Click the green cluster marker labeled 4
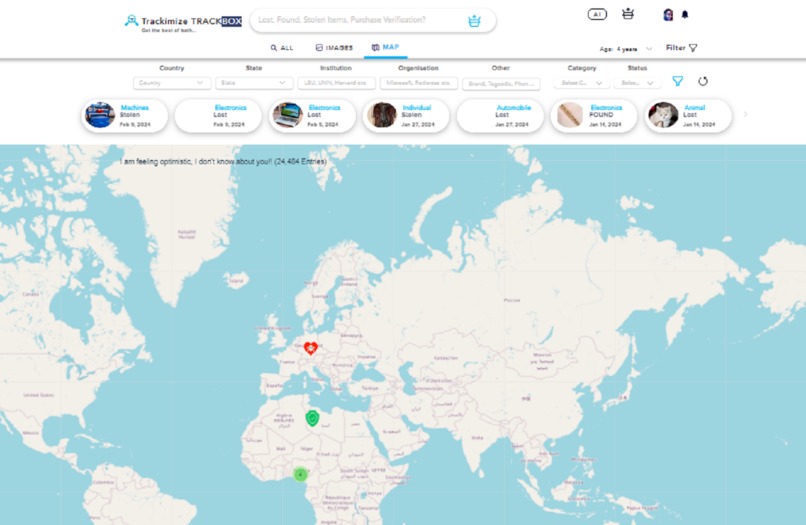The height and width of the screenshot is (525, 806). pyautogui.click(x=300, y=475)
